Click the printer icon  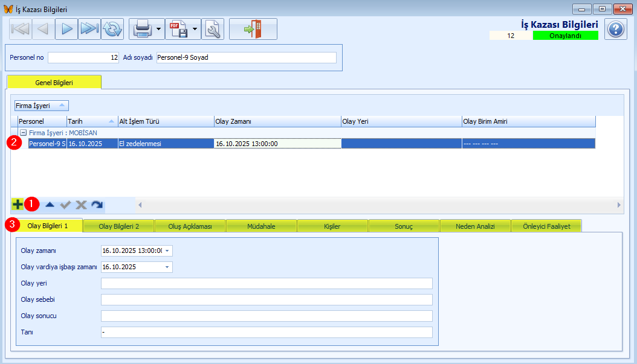tap(141, 28)
